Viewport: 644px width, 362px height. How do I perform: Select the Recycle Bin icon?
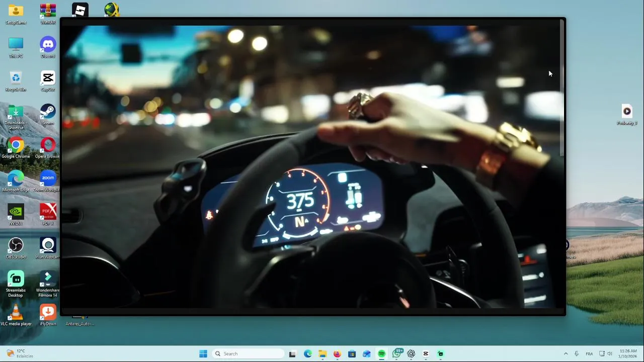(16, 81)
